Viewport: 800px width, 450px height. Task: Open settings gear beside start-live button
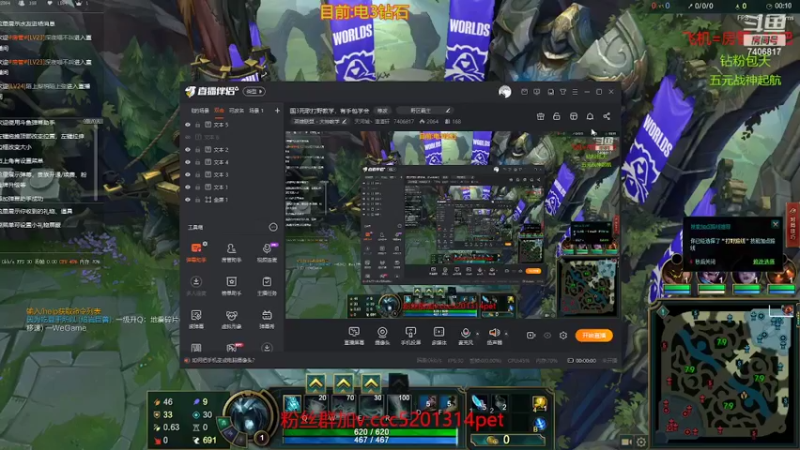pyautogui.click(x=563, y=335)
